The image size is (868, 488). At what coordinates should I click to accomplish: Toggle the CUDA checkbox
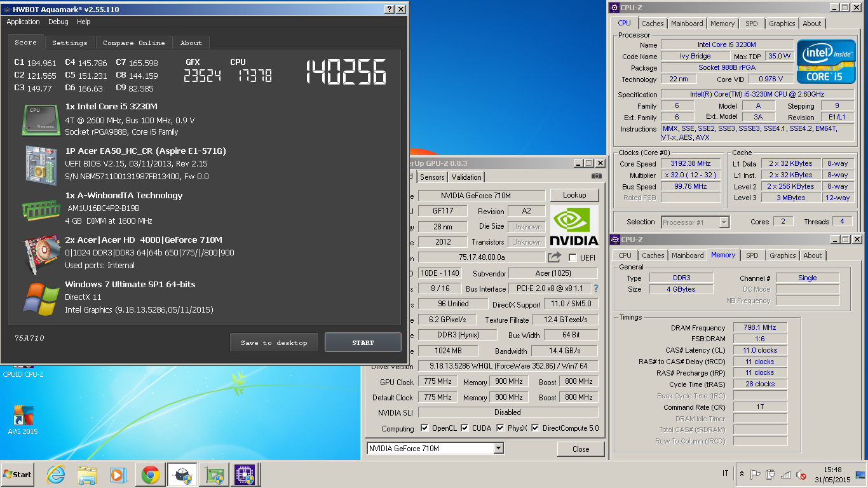465,428
